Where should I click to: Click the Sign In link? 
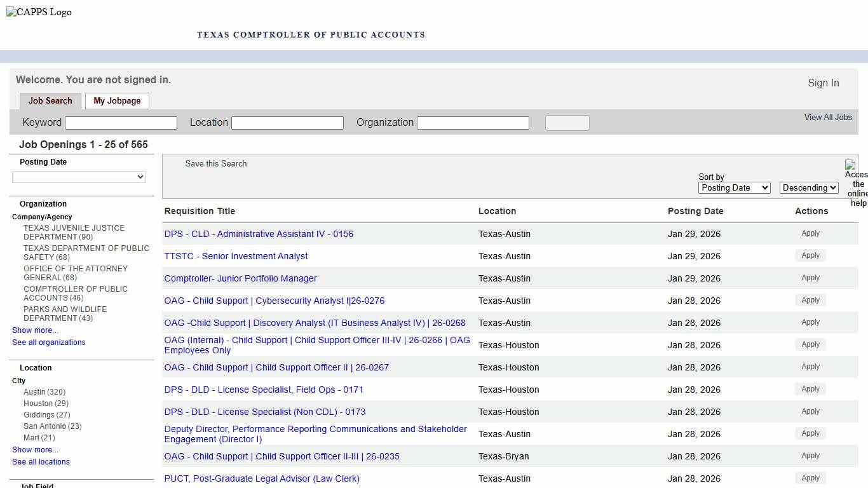tap(823, 83)
